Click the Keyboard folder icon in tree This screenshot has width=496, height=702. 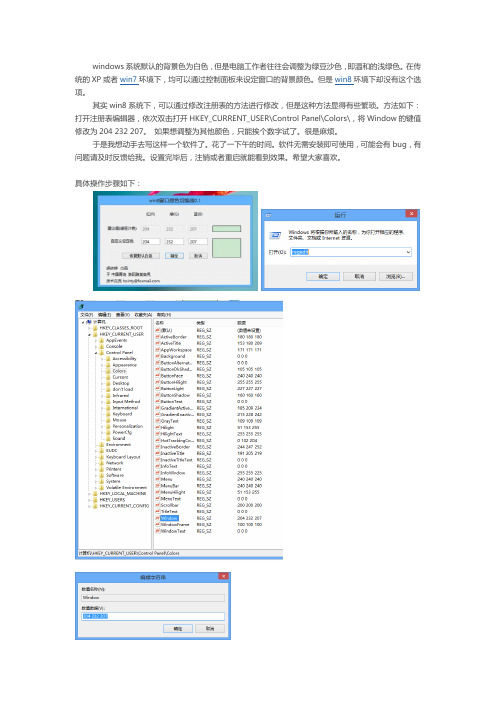tap(108, 414)
